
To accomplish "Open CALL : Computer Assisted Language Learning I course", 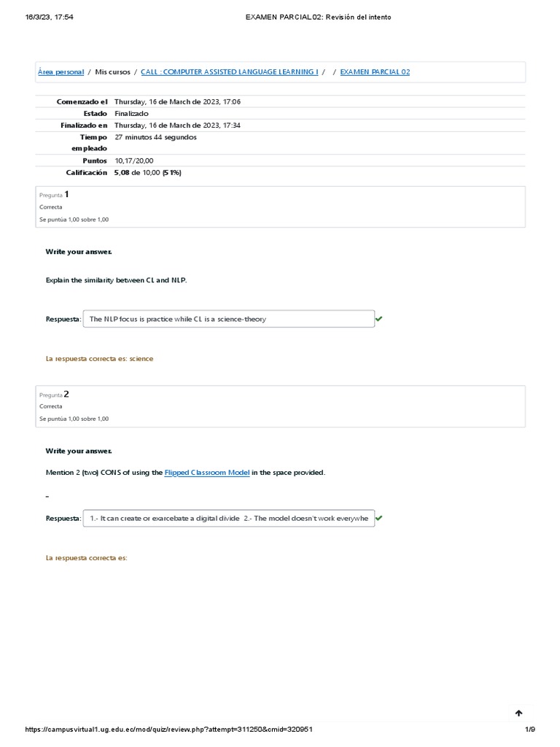I will [229, 72].
